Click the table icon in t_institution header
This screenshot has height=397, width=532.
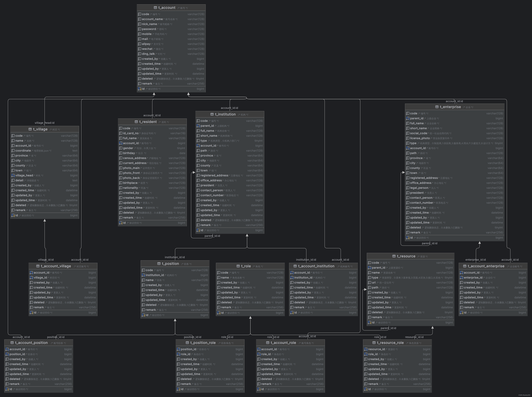pyautogui.click(x=212, y=114)
